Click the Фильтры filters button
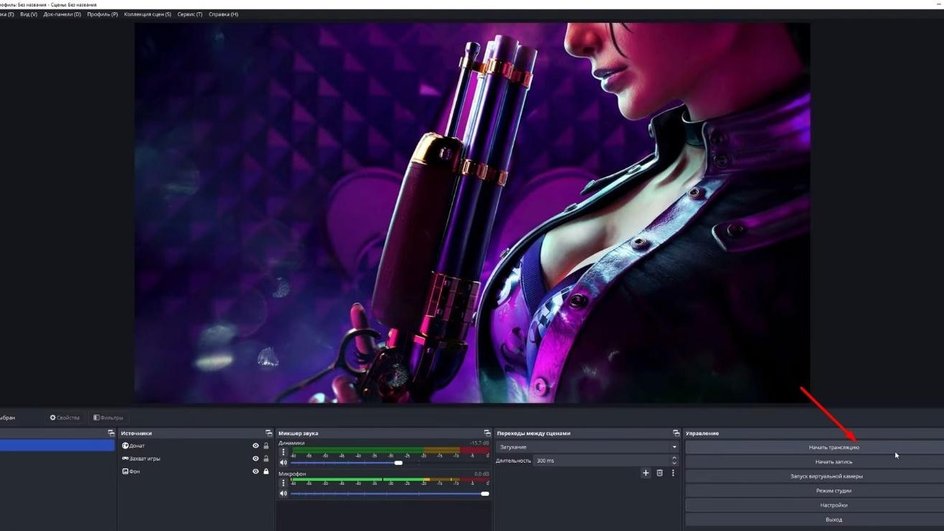This screenshot has height=531, width=944. click(x=108, y=417)
